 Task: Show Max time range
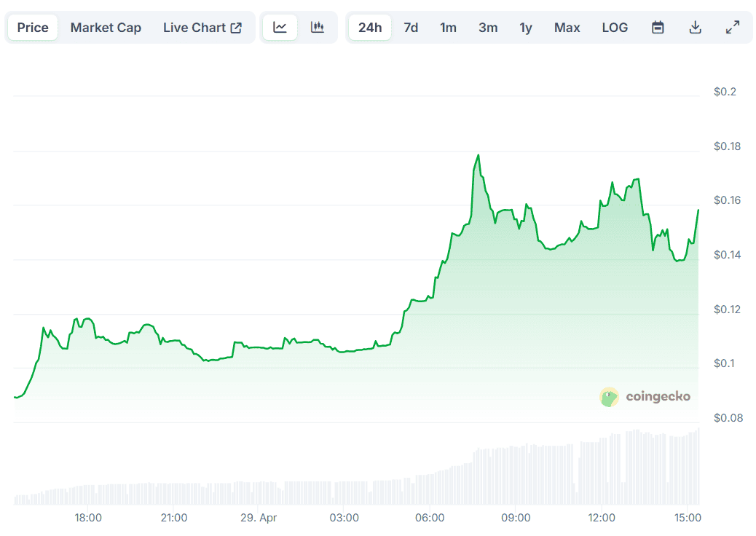click(567, 28)
